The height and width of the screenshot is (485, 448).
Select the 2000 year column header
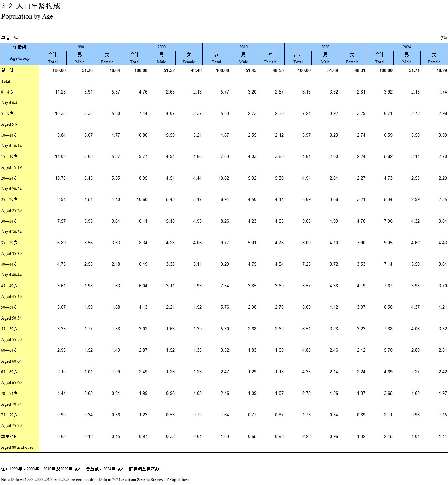click(162, 47)
